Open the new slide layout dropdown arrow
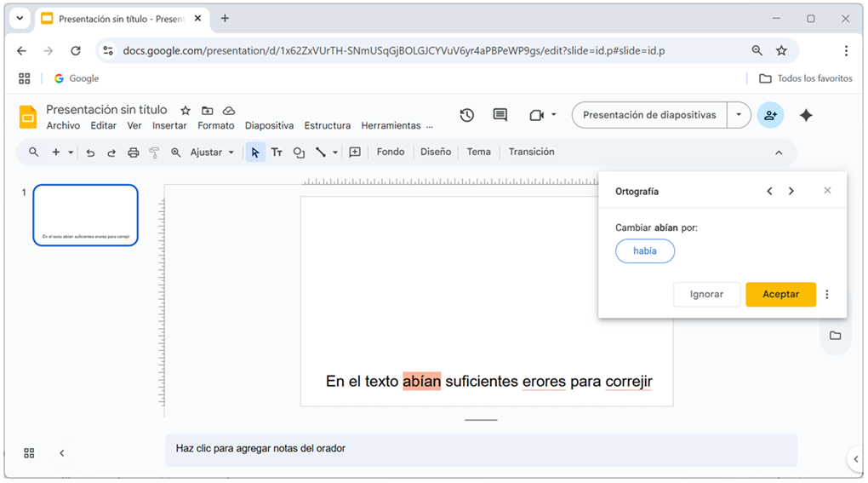Viewport: 868px width, 483px height. (71, 152)
